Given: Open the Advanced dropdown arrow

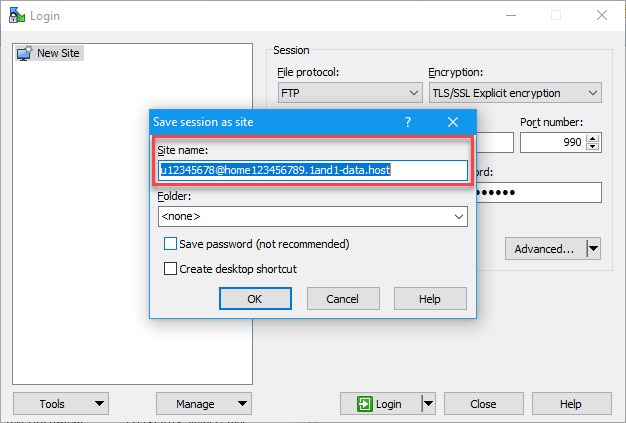Looking at the screenshot, I should (x=593, y=249).
